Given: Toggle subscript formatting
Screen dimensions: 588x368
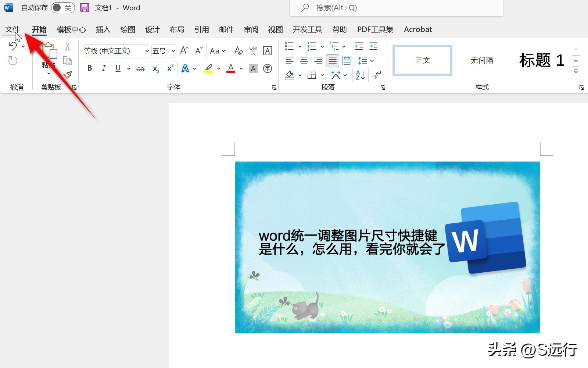Looking at the screenshot, I should pos(156,68).
